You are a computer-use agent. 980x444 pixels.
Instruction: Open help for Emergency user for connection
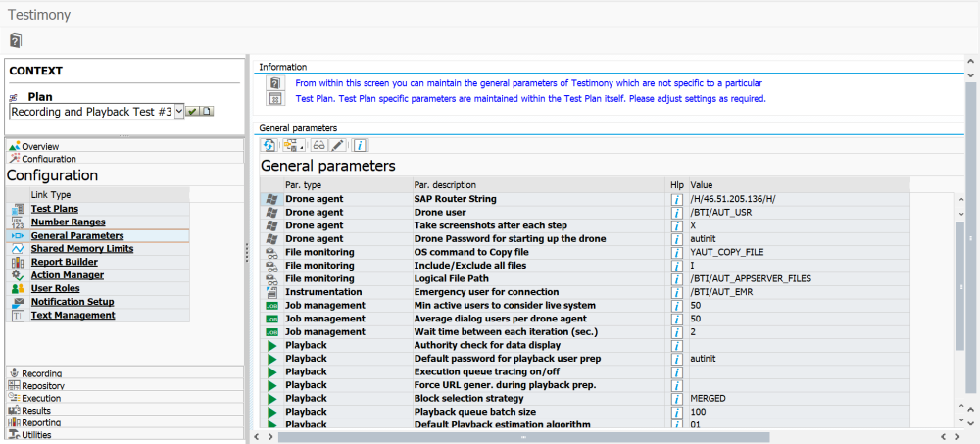pos(675,292)
